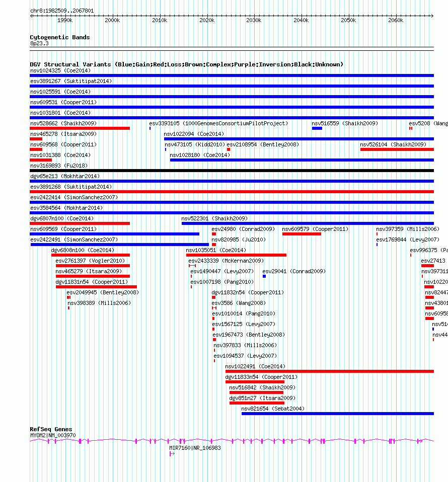Click nsv522301 (Shaikh2009) label
Image resolution: width=448 pixels, height=482 pixels.
214,218
